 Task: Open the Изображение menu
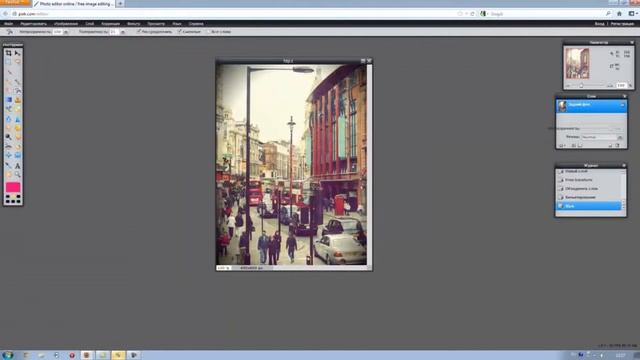66,24
